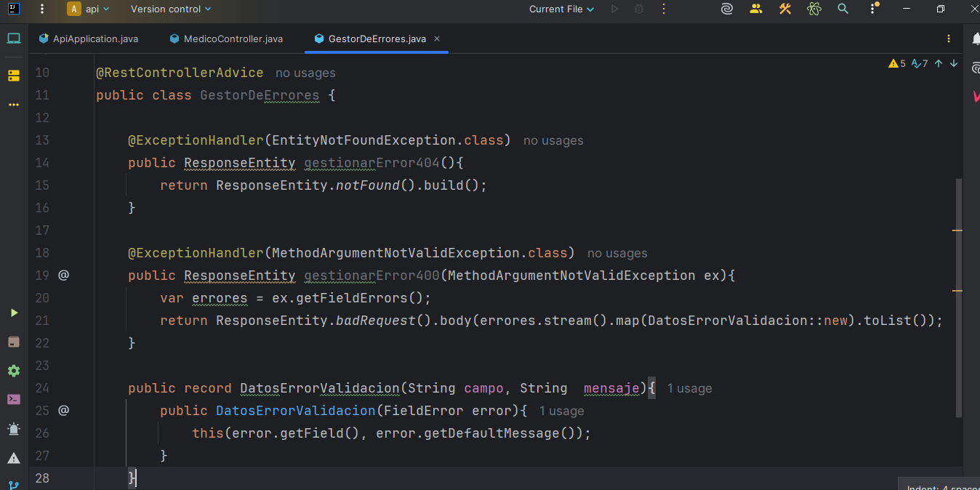This screenshot has height=490, width=980.
Task: Click the green atom icon in title bar
Action: (814, 9)
